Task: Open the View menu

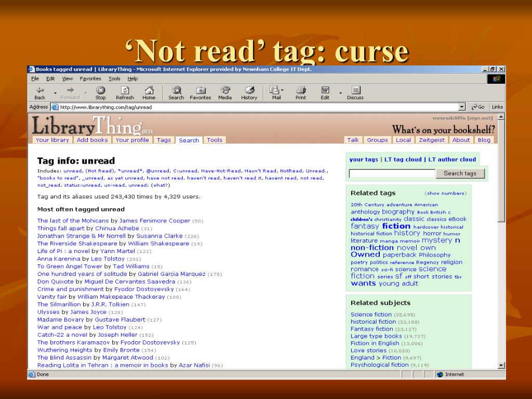Action: coord(67,79)
